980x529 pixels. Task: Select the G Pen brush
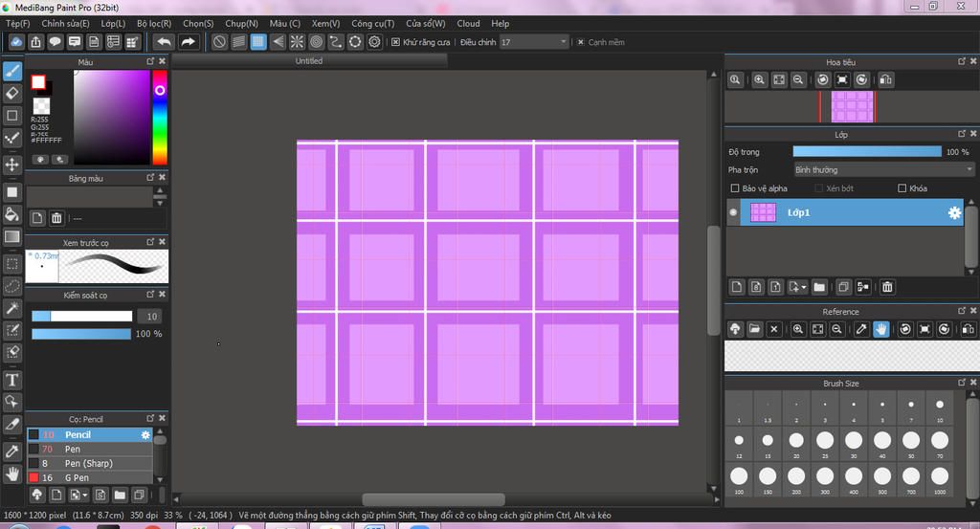[x=89, y=477]
